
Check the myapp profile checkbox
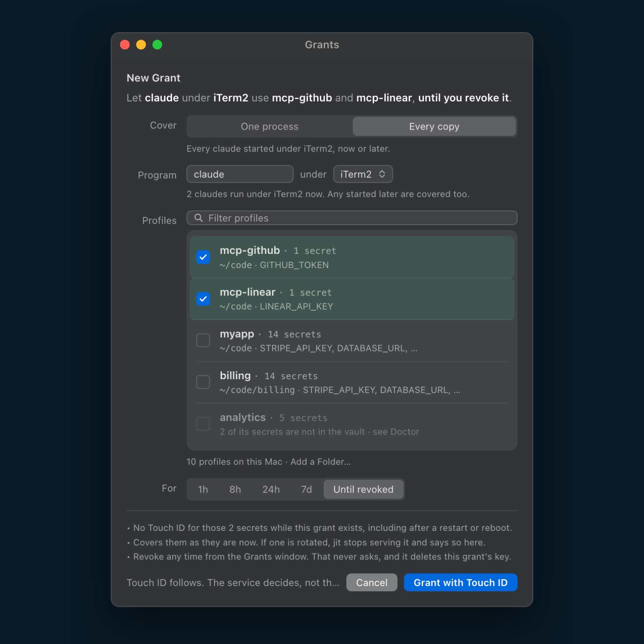pos(203,340)
